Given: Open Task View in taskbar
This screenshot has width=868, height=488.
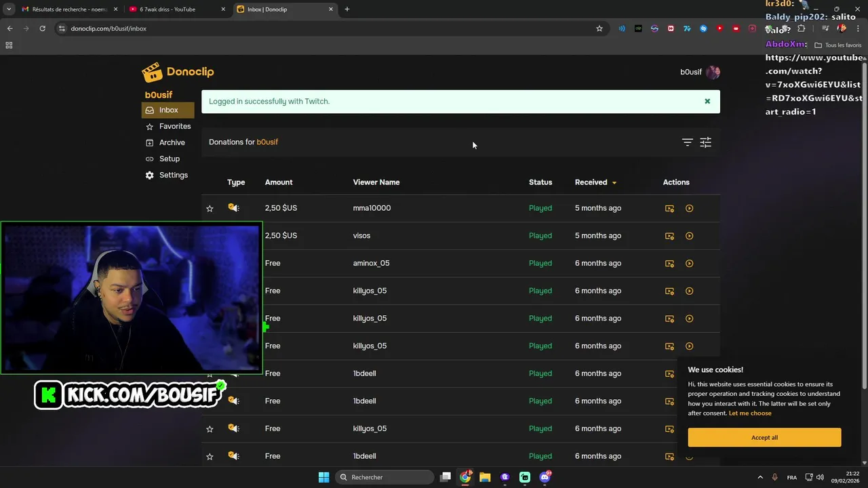Looking at the screenshot, I should pos(446,477).
